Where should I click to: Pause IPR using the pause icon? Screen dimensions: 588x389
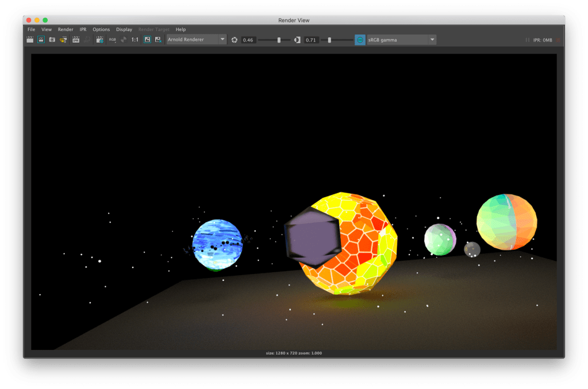[x=527, y=40]
